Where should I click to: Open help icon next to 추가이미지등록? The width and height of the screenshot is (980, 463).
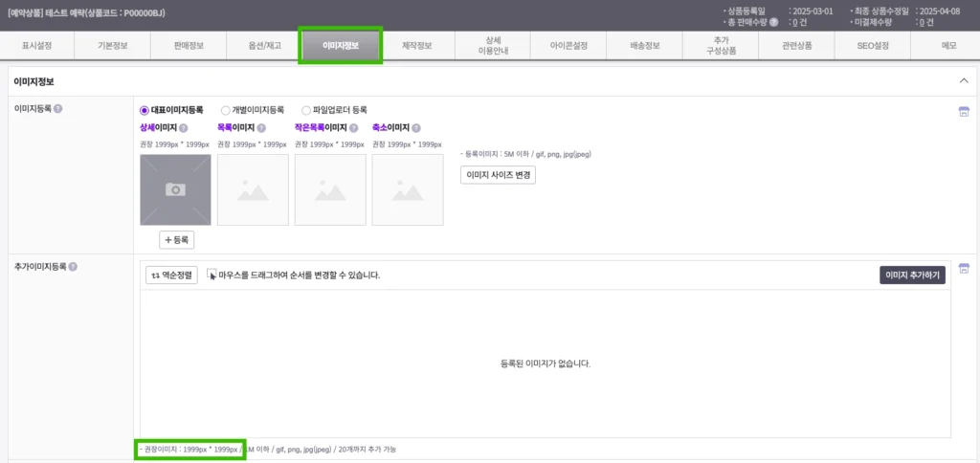[73, 267]
